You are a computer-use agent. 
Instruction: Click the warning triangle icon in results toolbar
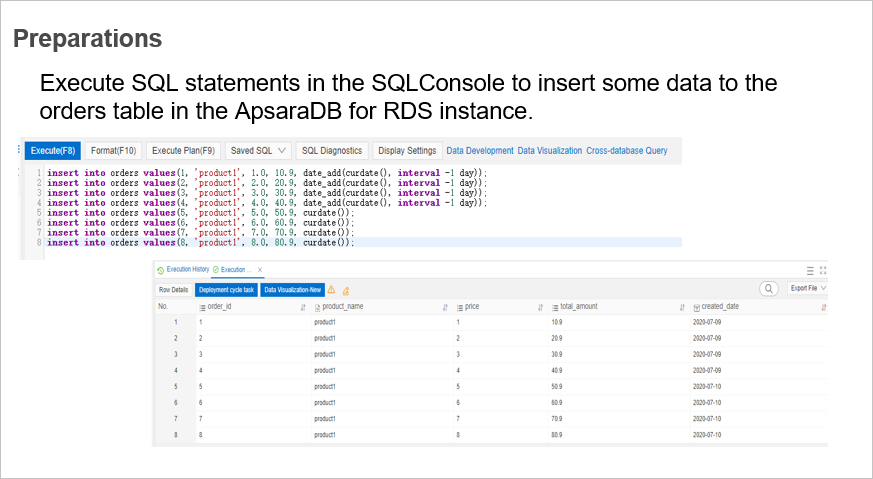click(x=332, y=289)
